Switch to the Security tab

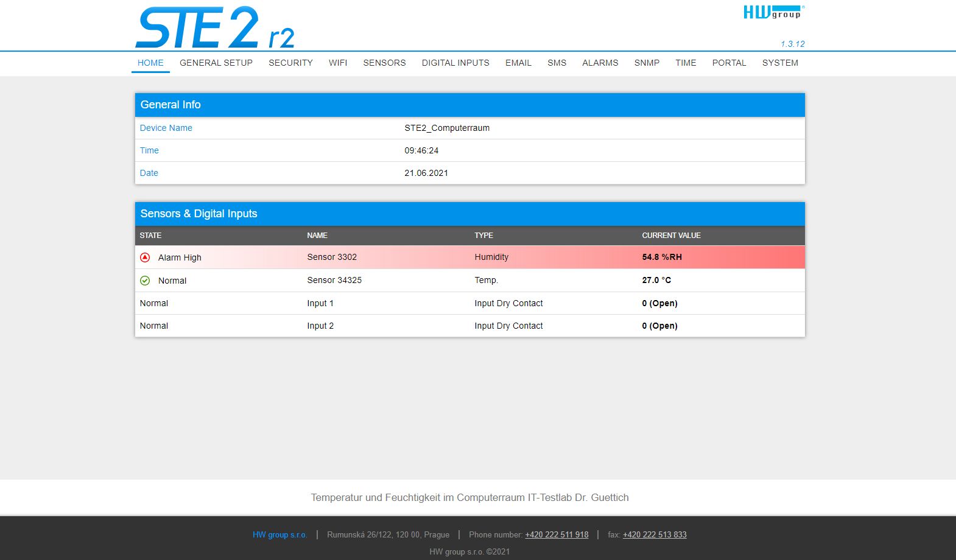coord(290,63)
